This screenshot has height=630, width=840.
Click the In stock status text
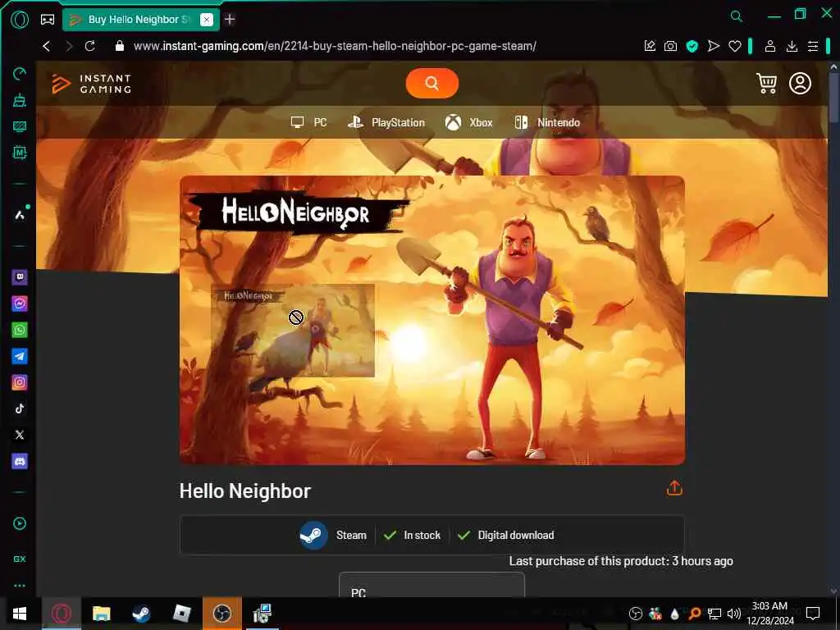click(x=422, y=535)
